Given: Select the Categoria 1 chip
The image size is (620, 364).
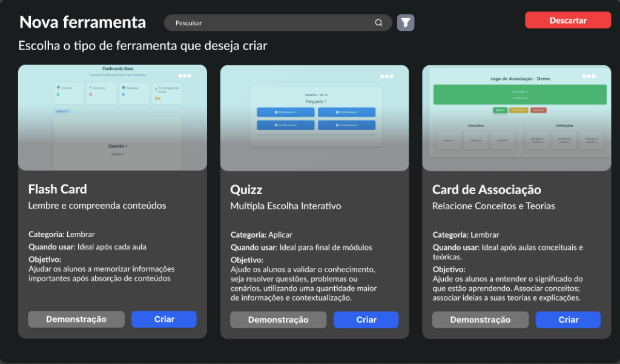Looking at the screenshot, I should (x=64, y=111).
